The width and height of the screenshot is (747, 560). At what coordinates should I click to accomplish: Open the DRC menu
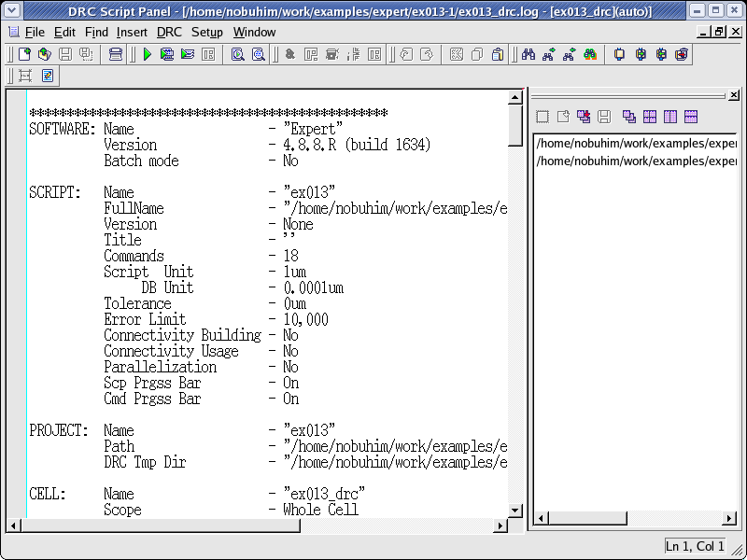coord(169,33)
